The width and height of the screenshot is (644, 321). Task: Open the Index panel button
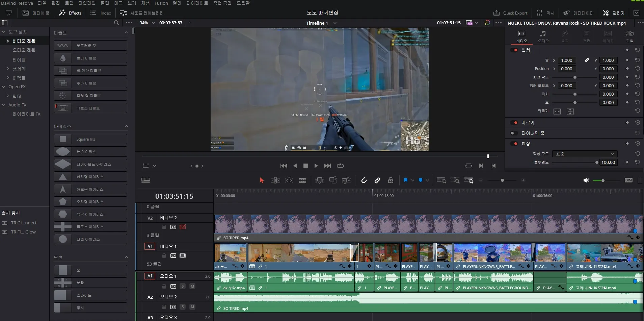(101, 13)
